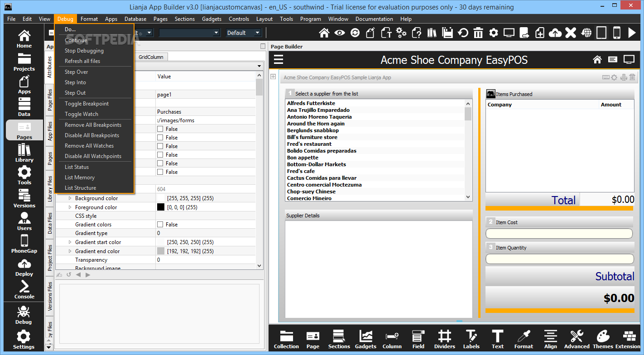Click the Gadgets chart icon in the bottom toolbar
644x355 pixels.
click(x=365, y=340)
